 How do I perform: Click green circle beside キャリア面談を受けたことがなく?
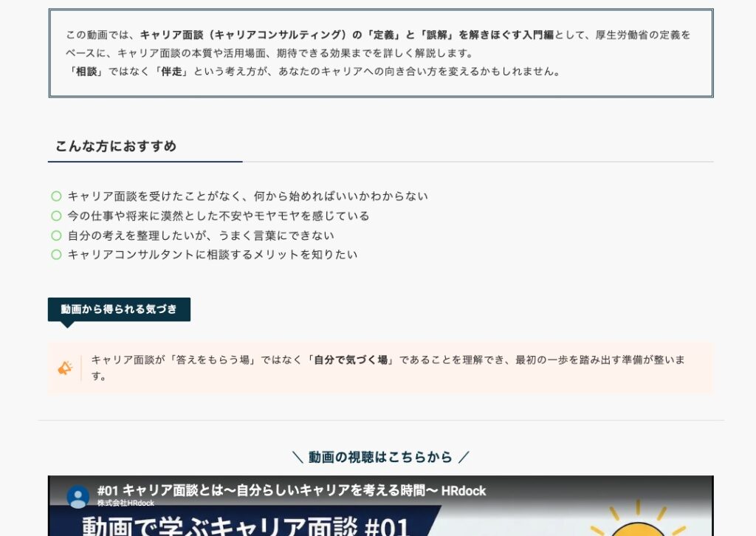(x=56, y=196)
